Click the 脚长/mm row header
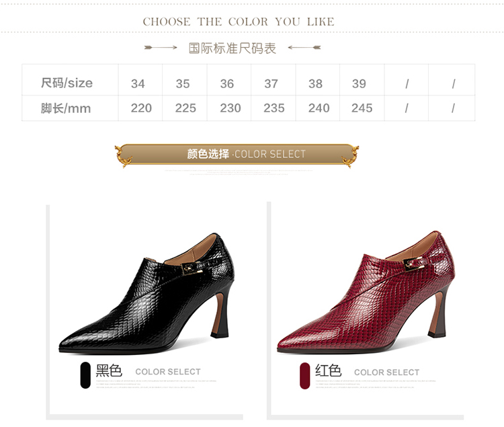The width and height of the screenshot is (504, 427). pyautogui.click(x=66, y=108)
